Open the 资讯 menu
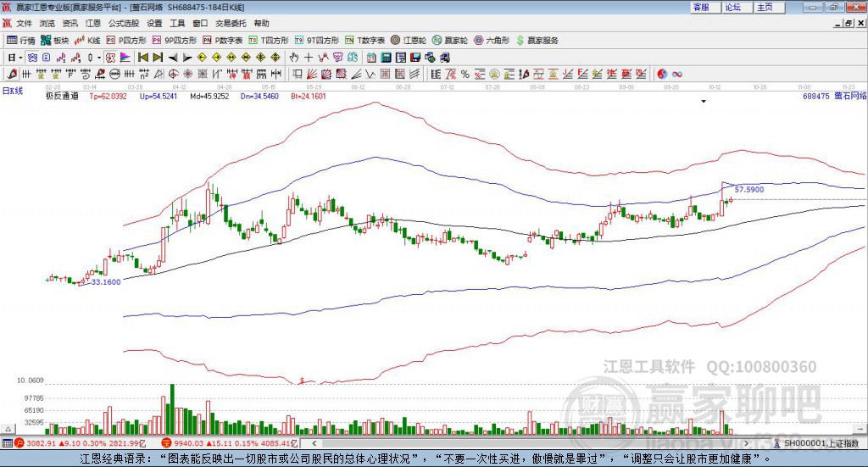Screen dimensions: 868x467 (70, 23)
